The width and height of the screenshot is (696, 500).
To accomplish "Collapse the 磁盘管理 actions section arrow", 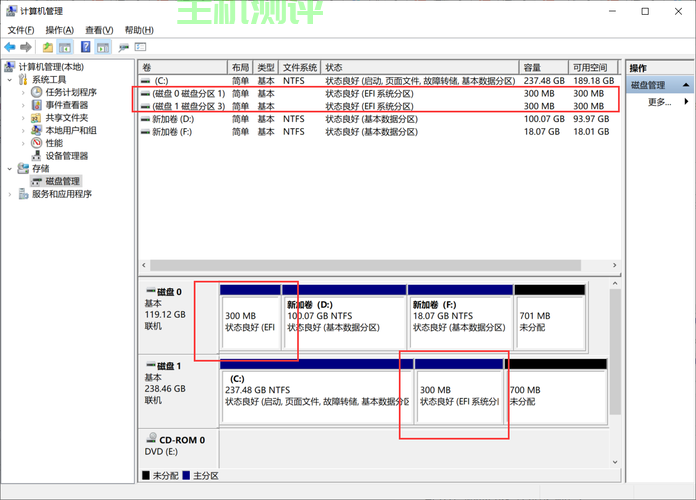I will (686, 86).
